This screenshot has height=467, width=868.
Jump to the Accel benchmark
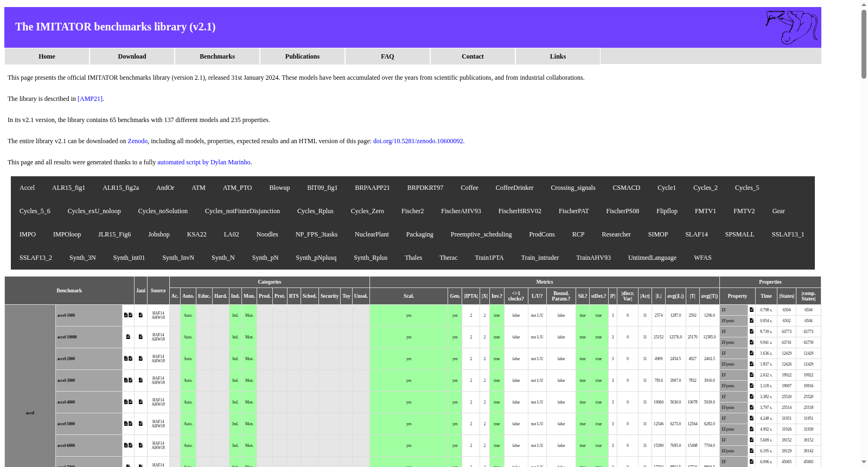coord(27,188)
